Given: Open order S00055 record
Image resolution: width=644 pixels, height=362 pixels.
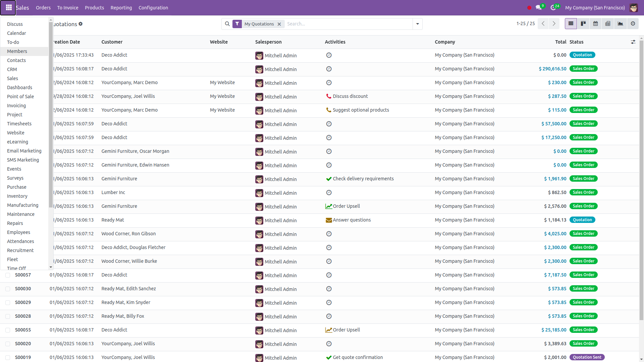Looking at the screenshot, I should click(x=23, y=330).
